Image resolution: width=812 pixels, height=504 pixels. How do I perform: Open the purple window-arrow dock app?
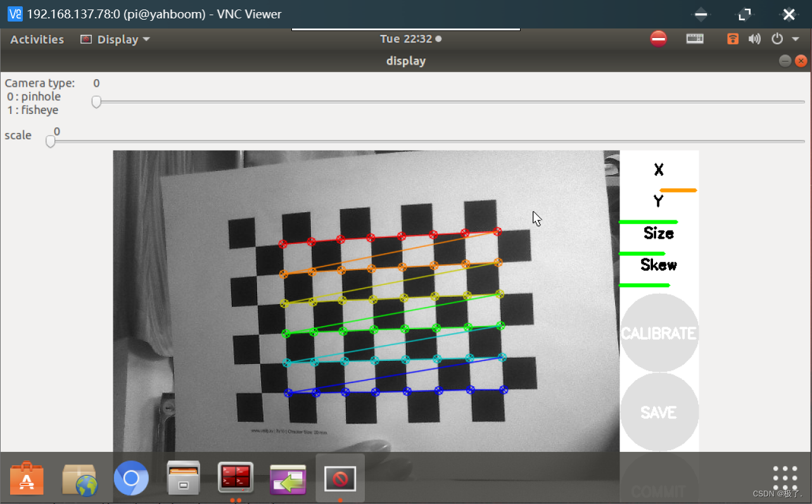(x=288, y=479)
